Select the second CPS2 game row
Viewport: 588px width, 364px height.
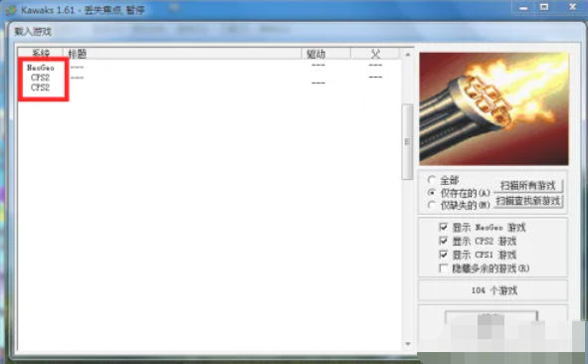(x=209, y=88)
